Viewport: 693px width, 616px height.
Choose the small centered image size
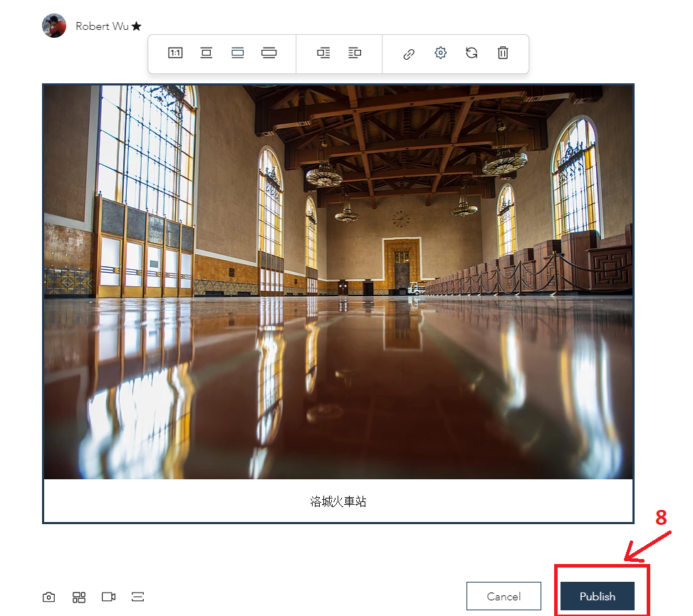pos(207,53)
